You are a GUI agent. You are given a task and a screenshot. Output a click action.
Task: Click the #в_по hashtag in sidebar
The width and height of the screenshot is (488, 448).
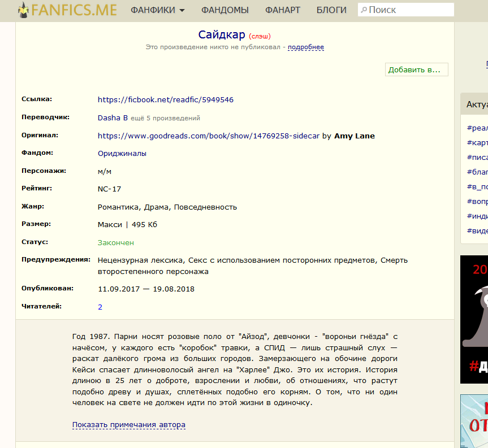477,187
